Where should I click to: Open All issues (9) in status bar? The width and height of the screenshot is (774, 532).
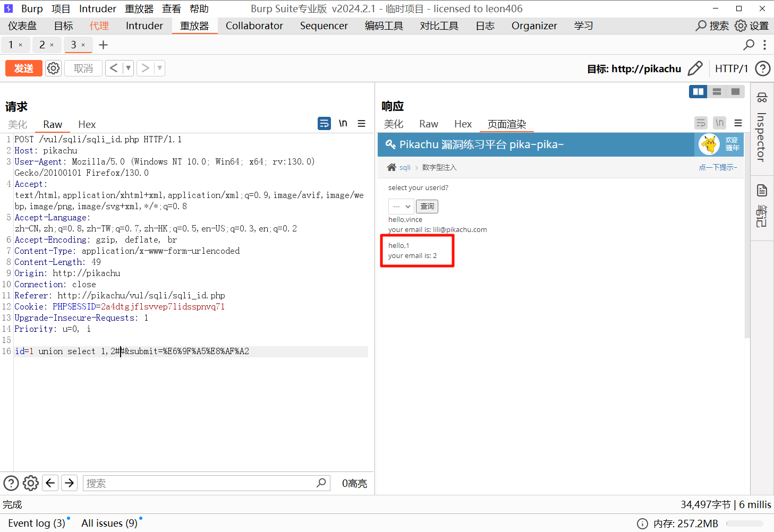[x=109, y=524]
